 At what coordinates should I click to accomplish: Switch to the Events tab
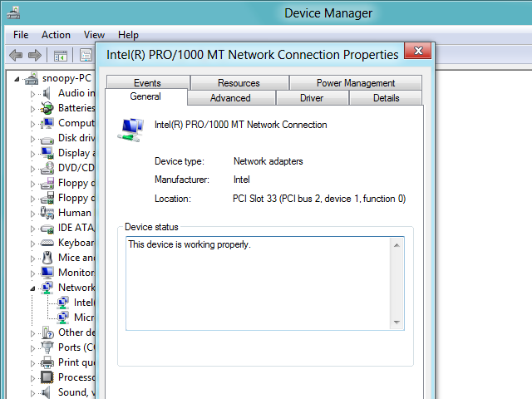pos(148,82)
